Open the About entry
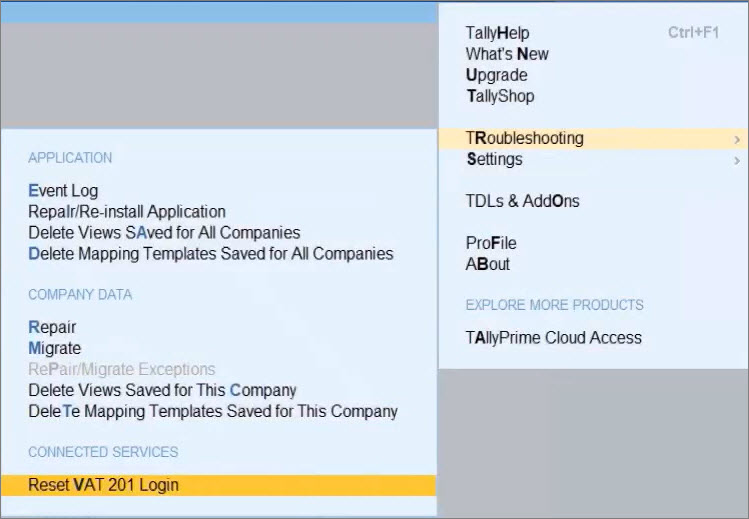This screenshot has height=519, width=749. pyautogui.click(x=488, y=264)
